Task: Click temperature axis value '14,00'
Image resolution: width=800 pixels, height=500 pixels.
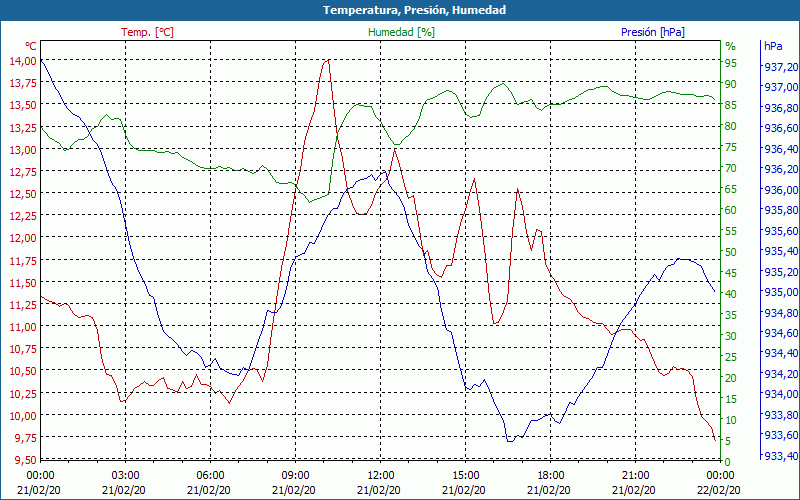Action: coord(22,61)
